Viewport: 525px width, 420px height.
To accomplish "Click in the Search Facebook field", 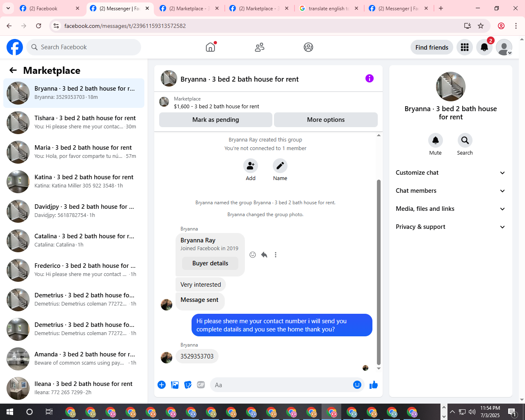I will point(84,47).
